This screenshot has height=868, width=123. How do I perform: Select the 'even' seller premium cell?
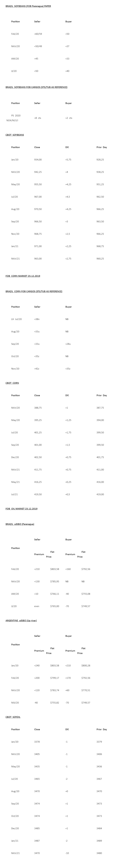point(37,606)
